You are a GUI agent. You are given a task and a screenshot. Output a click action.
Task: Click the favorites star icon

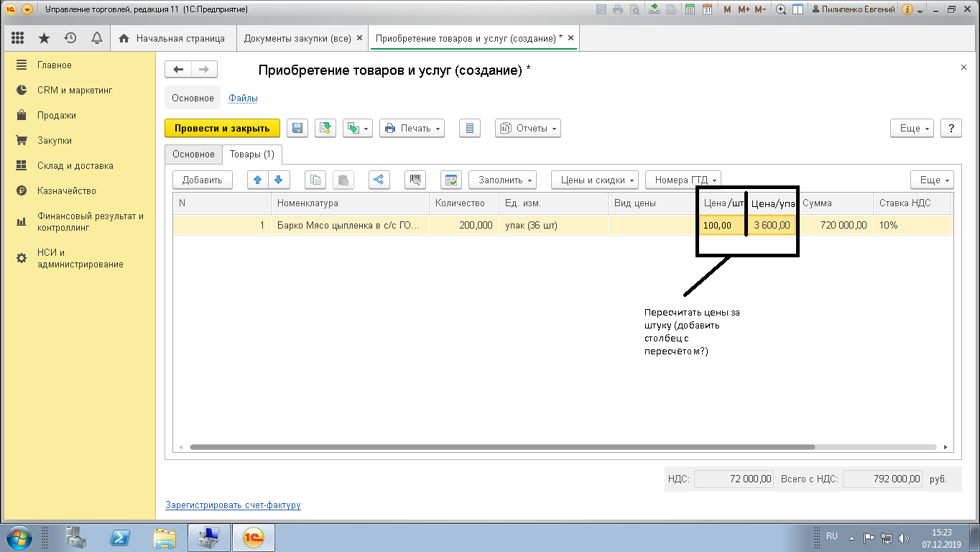point(44,38)
